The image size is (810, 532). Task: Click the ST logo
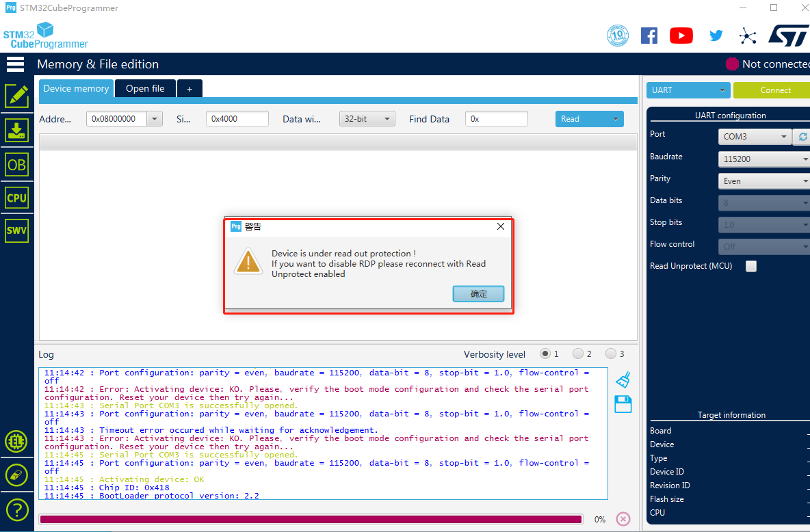click(789, 36)
